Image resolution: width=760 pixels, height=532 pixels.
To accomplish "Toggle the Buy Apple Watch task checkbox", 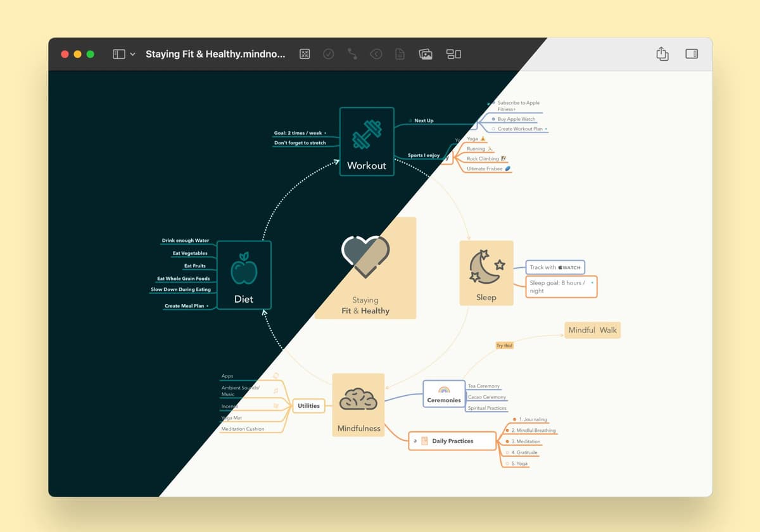I will (493, 119).
